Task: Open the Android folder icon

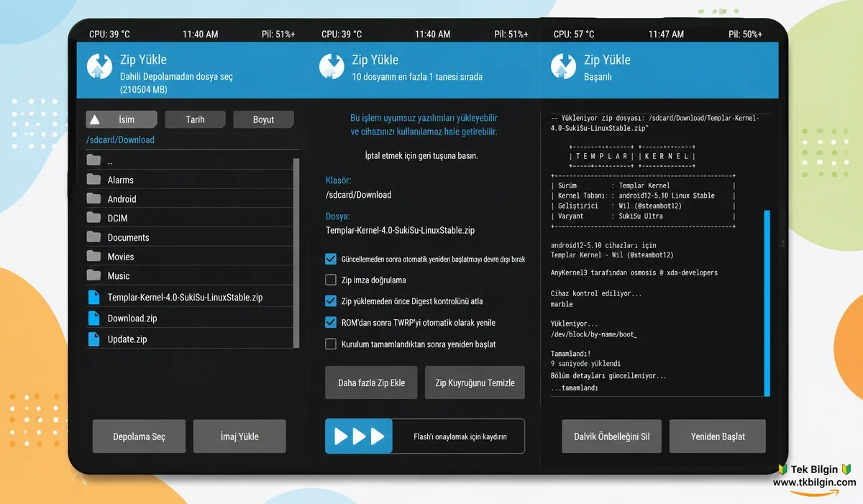Action: (93, 198)
